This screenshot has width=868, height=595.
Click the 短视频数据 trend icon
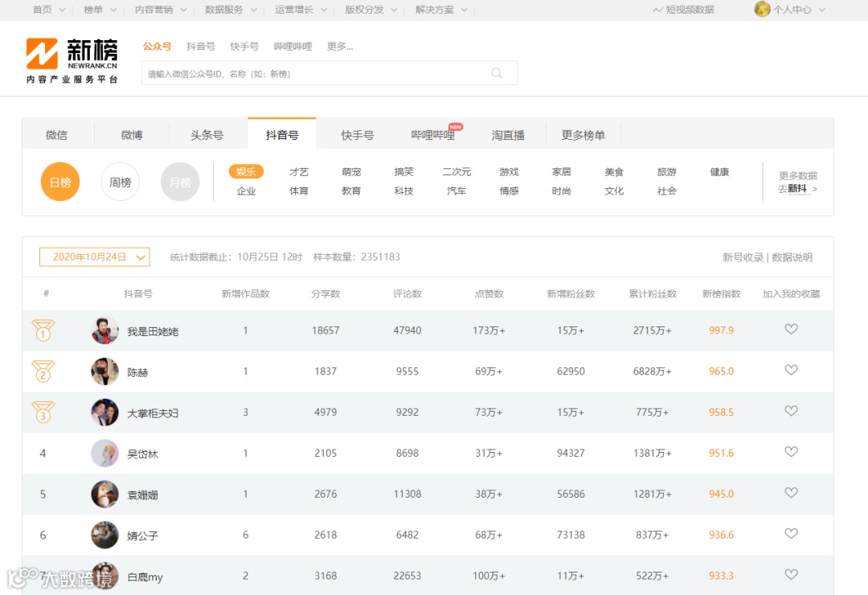click(657, 10)
